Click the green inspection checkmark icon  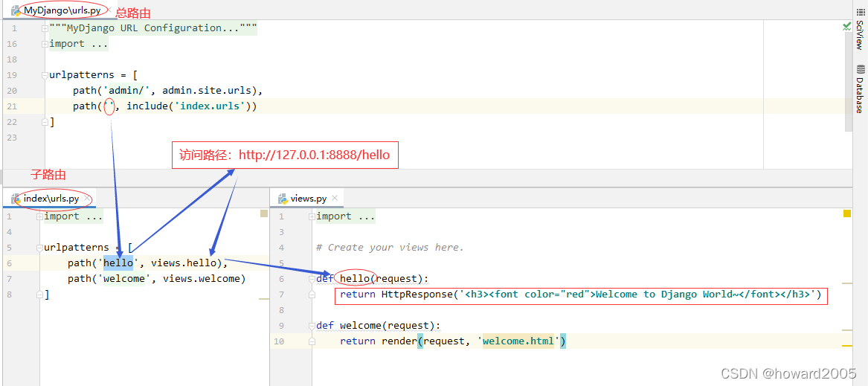[846, 26]
